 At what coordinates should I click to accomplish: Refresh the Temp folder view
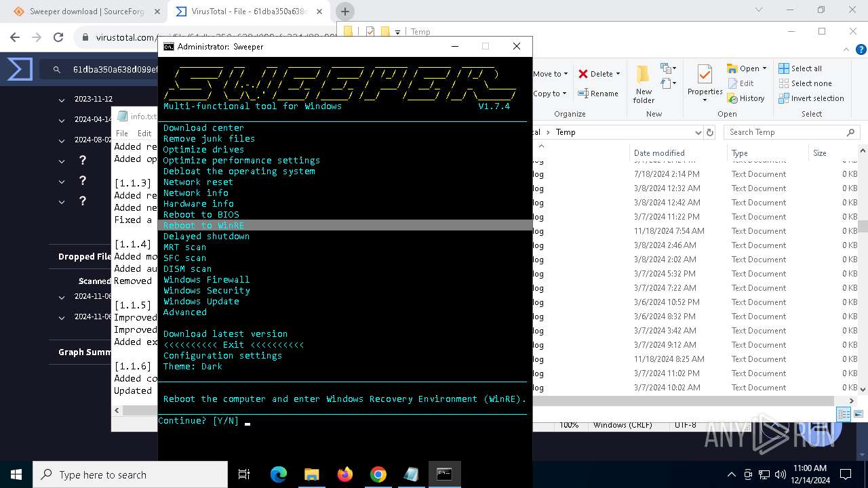point(710,132)
